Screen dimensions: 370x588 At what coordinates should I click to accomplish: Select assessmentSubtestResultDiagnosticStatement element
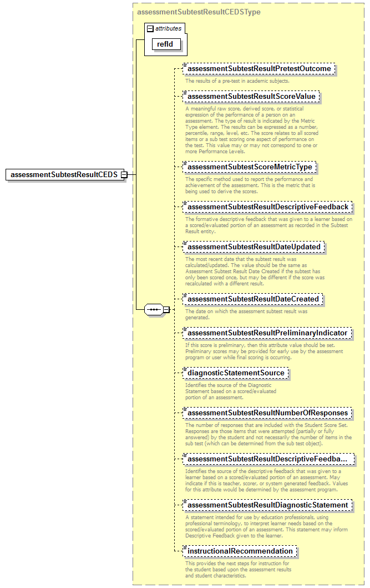pos(268,505)
